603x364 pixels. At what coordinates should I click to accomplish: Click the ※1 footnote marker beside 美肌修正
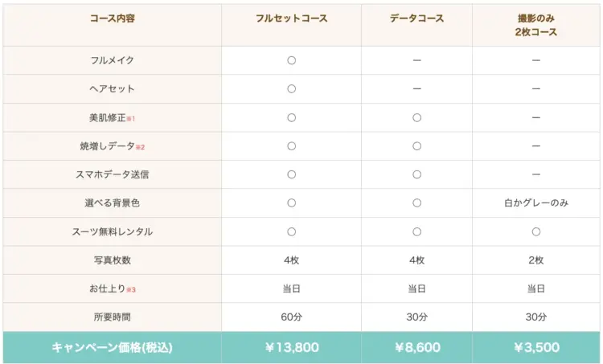131,119
